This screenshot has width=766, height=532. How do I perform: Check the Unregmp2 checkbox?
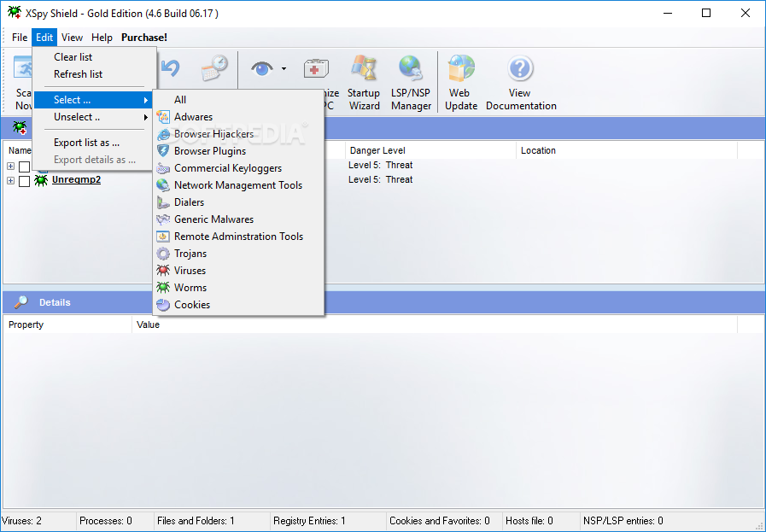click(x=25, y=181)
